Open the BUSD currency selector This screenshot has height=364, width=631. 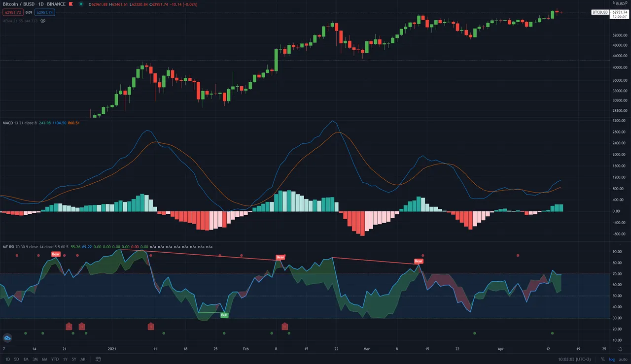[x=621, y=3]
